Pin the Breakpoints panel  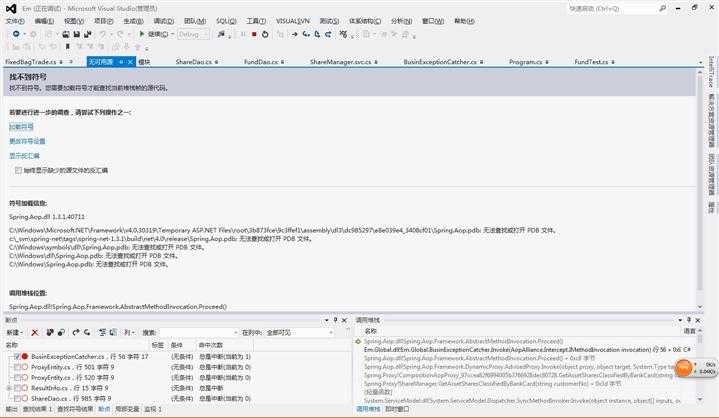(335, 320)
